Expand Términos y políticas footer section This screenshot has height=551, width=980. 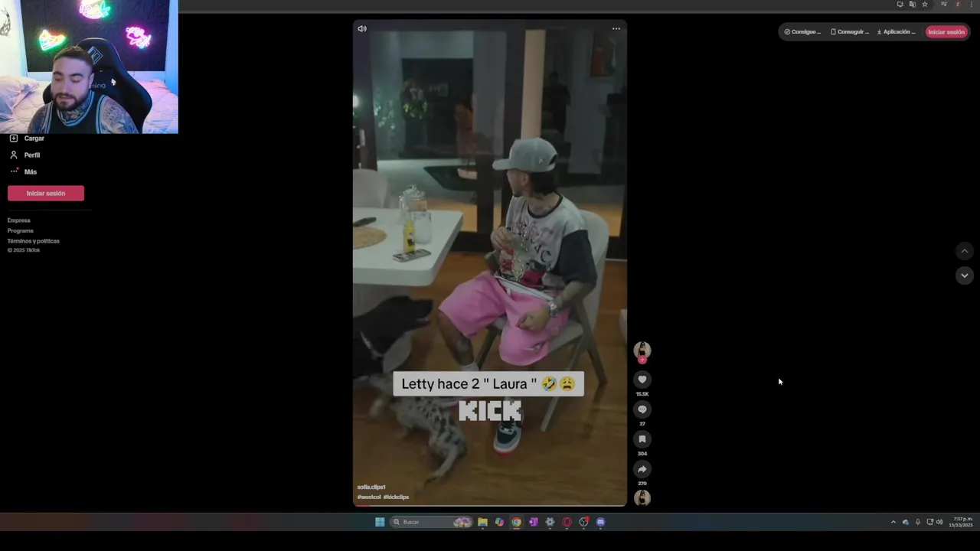34,241
